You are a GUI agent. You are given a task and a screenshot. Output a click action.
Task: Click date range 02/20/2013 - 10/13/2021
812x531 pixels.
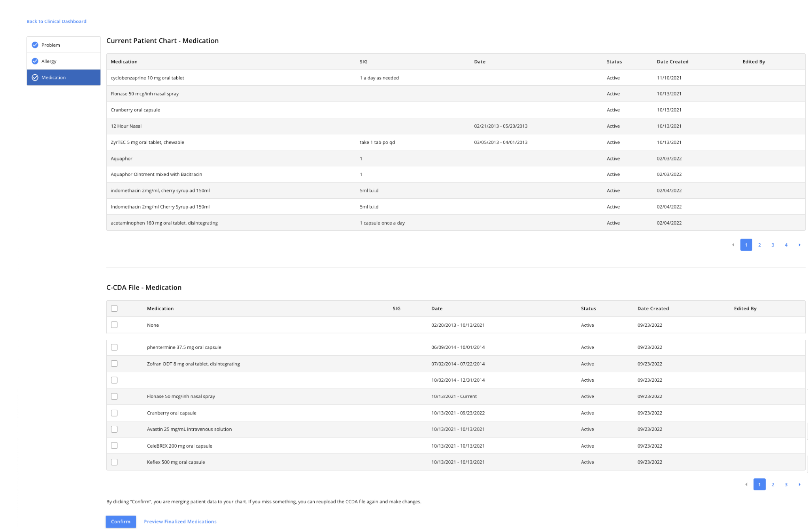coord(458,325)
